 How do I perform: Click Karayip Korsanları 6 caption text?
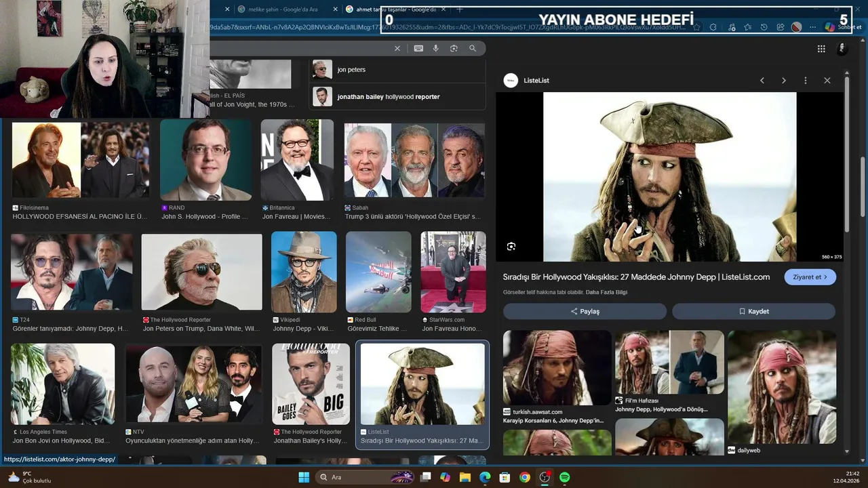click(x=553, y=420)
